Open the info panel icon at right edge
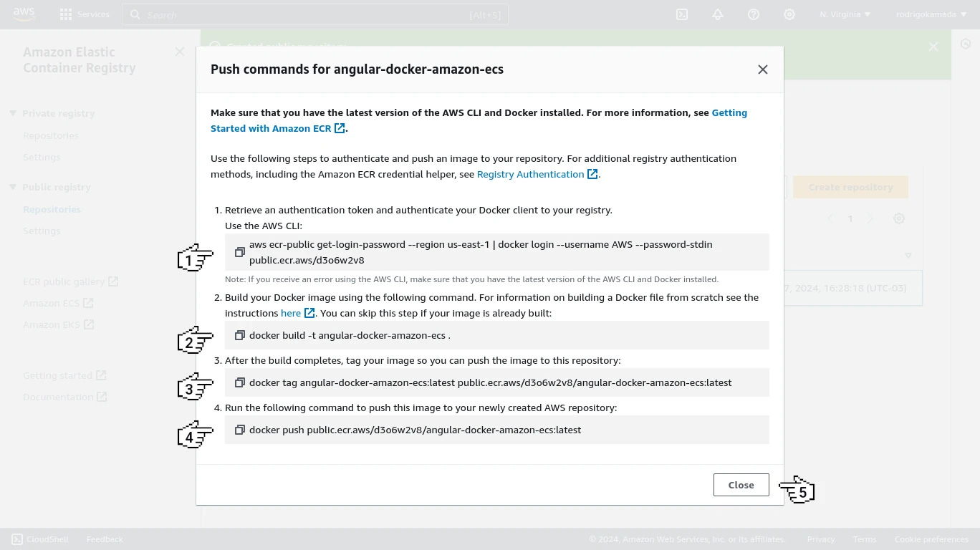This screenshot has width=980, height=550. click(x=966, y=44)
